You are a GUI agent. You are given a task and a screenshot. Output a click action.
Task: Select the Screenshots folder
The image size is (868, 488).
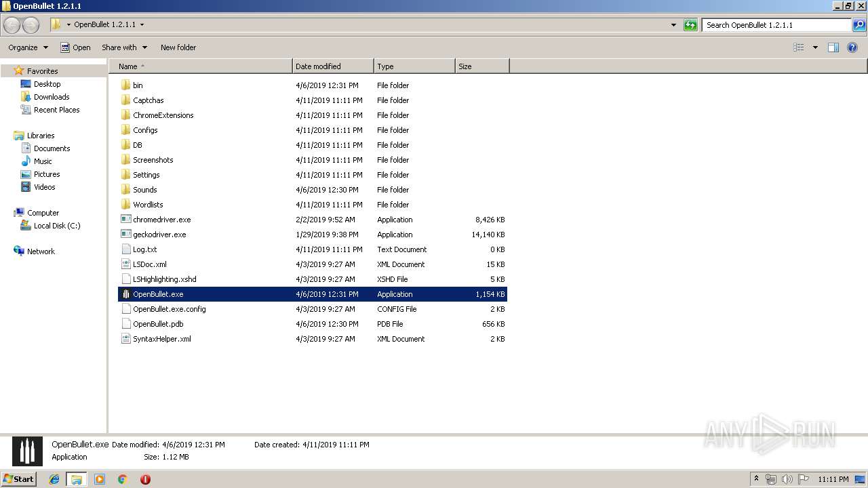(x=153, y=160)
